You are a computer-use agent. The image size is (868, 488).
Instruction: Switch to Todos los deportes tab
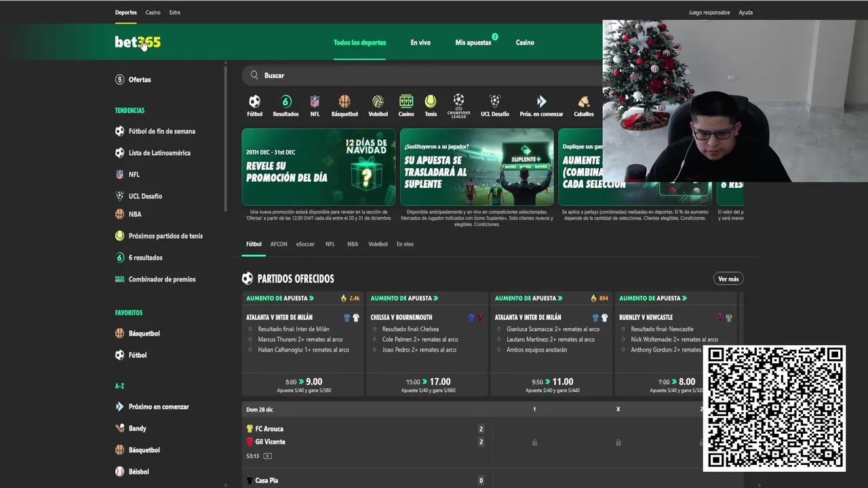pyautogui.click(x=359, y=42)
